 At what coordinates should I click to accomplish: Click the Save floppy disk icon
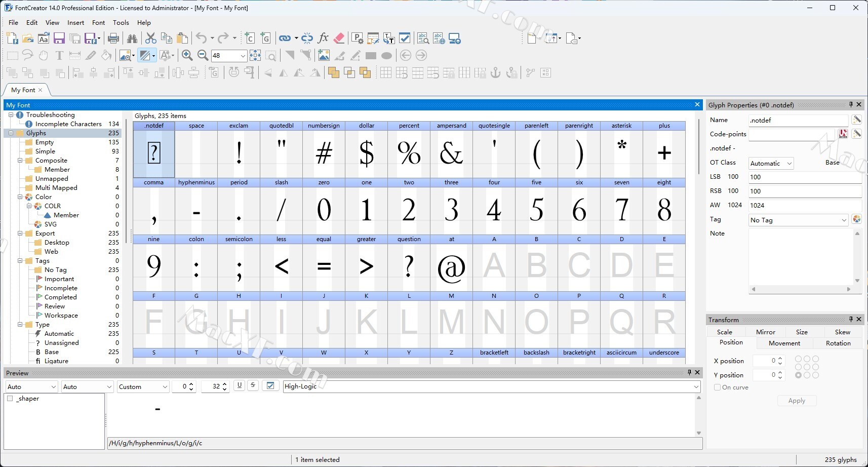(x=59, y=38)
